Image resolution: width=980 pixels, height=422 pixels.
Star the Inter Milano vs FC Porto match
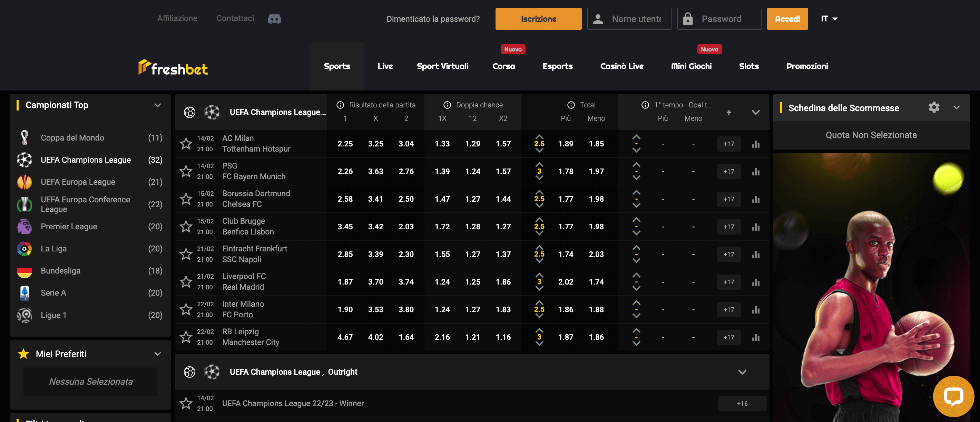coord(186,309)
